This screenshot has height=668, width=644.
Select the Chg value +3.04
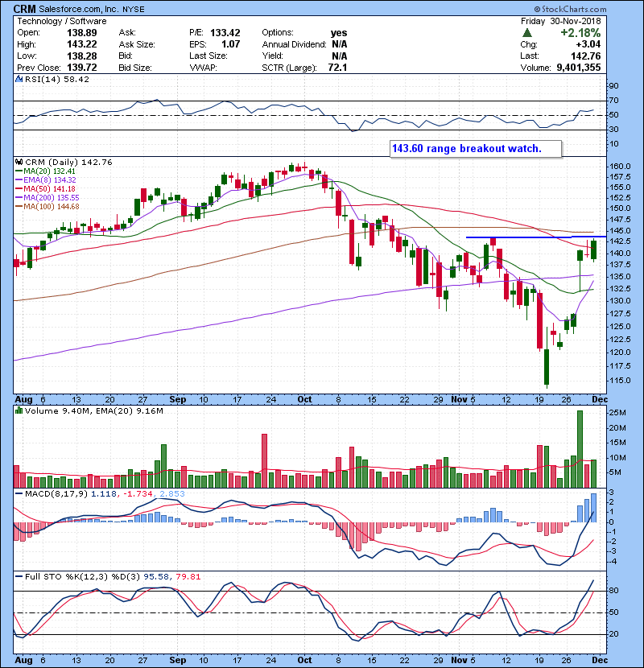click(588, 44)
